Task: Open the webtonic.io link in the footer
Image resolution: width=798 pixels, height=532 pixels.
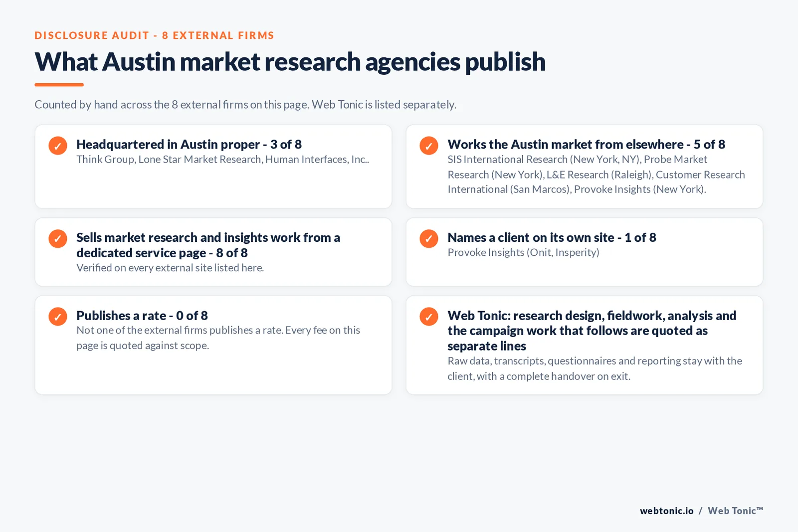Action: click(x=667, y=511)
